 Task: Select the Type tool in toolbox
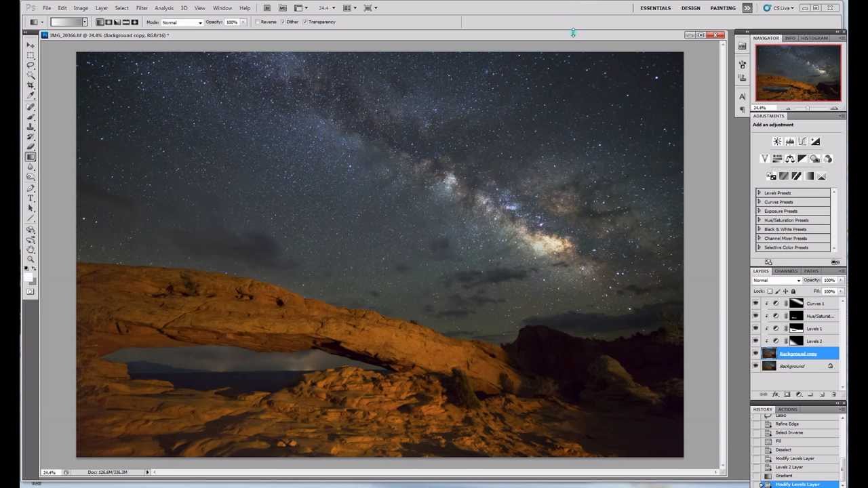(x=31, y=198)
